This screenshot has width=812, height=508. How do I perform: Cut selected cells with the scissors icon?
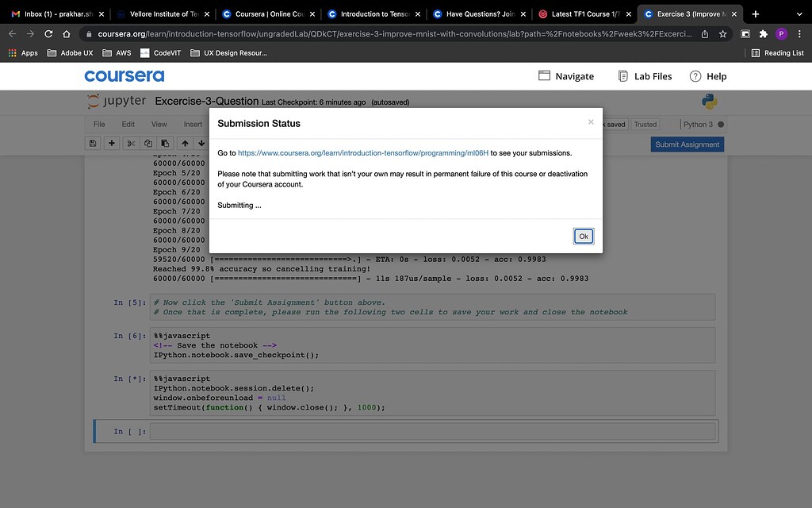pos(132,143)
